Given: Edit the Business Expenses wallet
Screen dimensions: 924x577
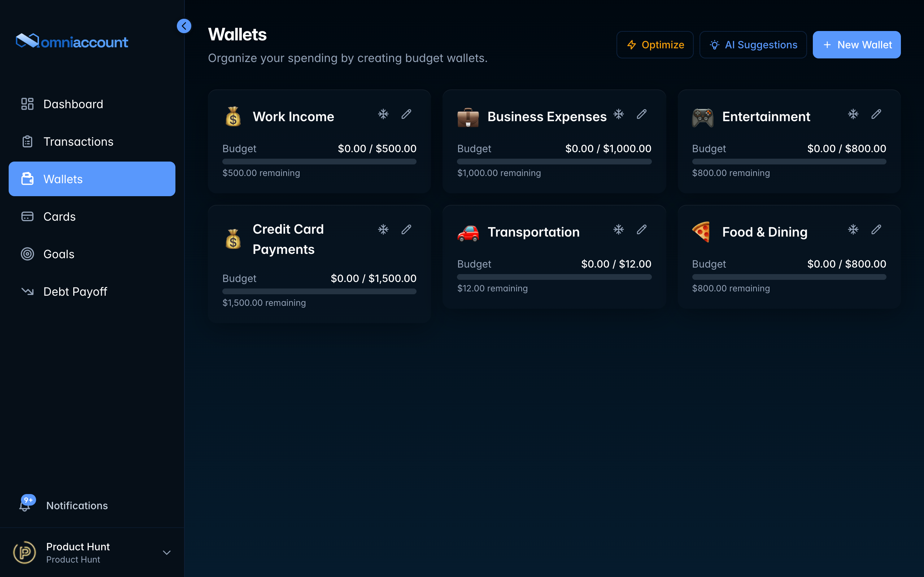Looking at the screenshot, I should click(x=642, y=114).
